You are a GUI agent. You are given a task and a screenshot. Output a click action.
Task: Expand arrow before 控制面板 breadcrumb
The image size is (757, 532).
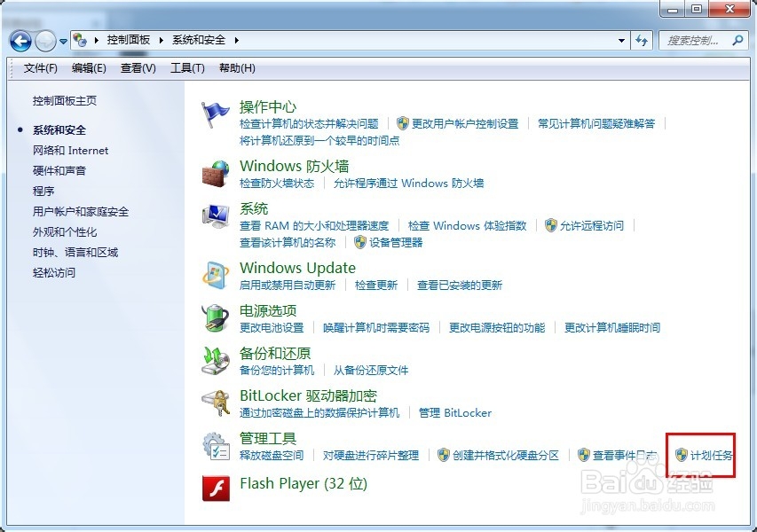[97, 41]
